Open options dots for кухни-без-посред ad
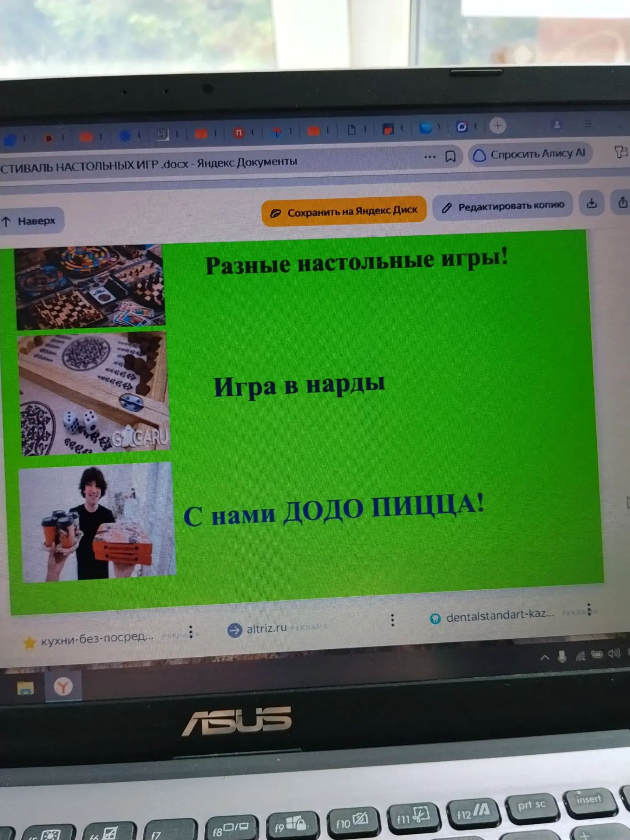 [191, 632]
